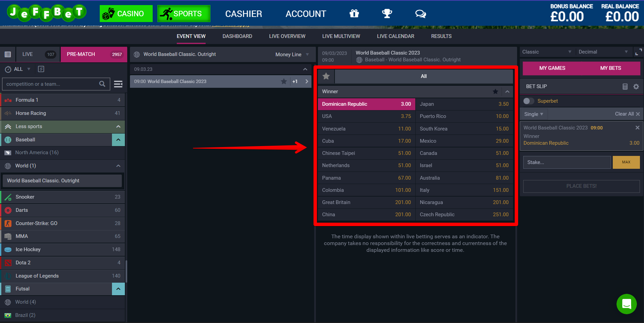Open the CASHIER page
Viewport: 644px width, 323px height.
click(244, 14)
